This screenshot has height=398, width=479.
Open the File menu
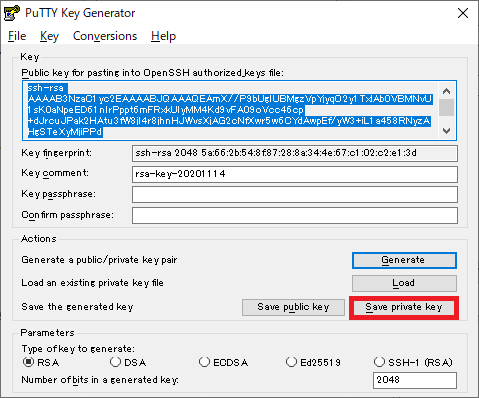click(17, 36)
